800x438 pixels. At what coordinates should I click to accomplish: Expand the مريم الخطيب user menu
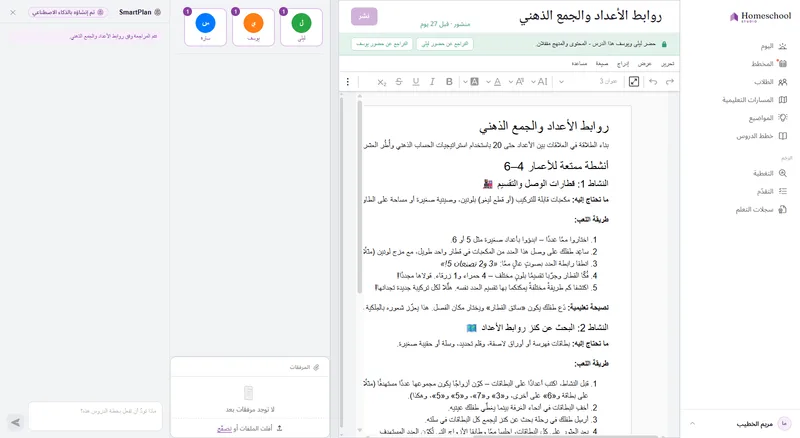click(692, 423)
